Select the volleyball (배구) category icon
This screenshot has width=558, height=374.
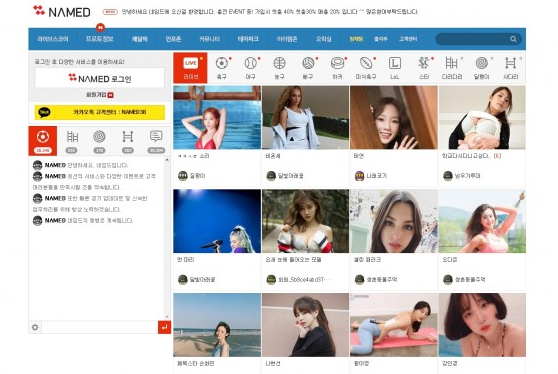click(308, 63)
